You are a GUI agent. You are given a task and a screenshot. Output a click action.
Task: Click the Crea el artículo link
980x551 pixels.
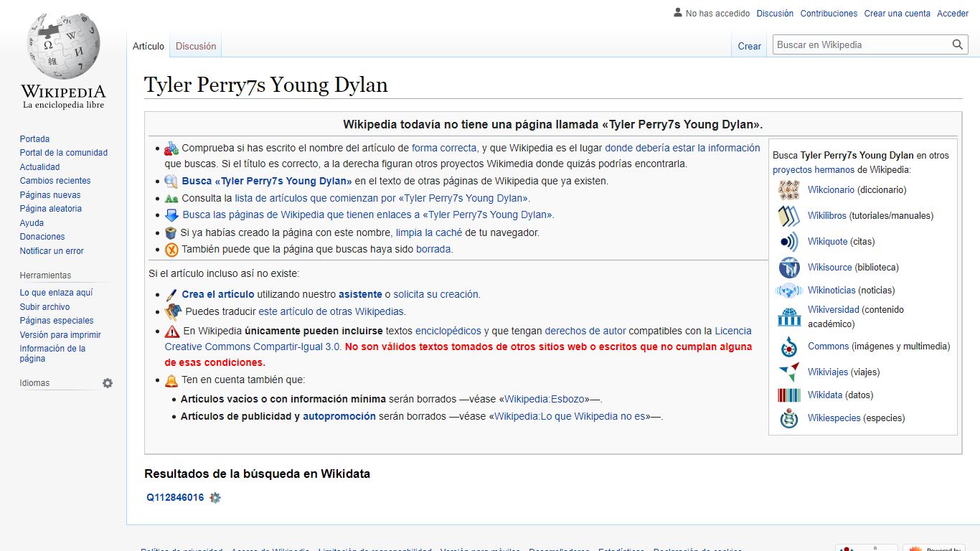coord(218,294)
